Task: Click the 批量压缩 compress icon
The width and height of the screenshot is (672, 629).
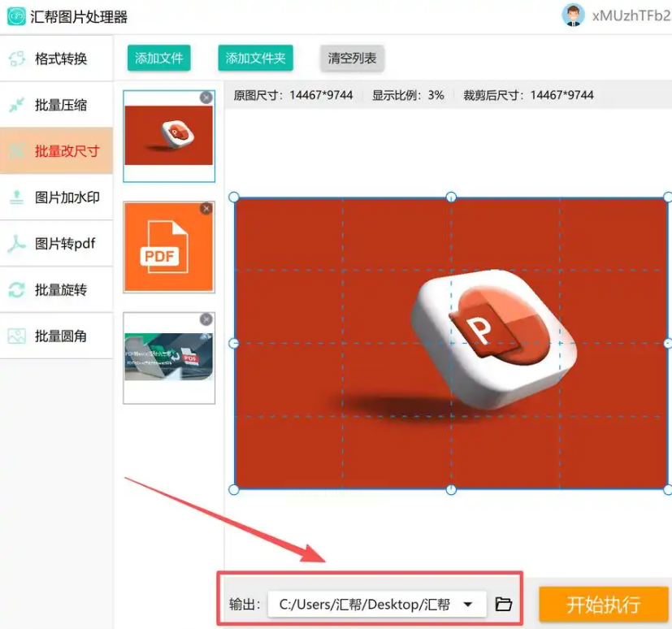Action: click(x=17, y=105)
